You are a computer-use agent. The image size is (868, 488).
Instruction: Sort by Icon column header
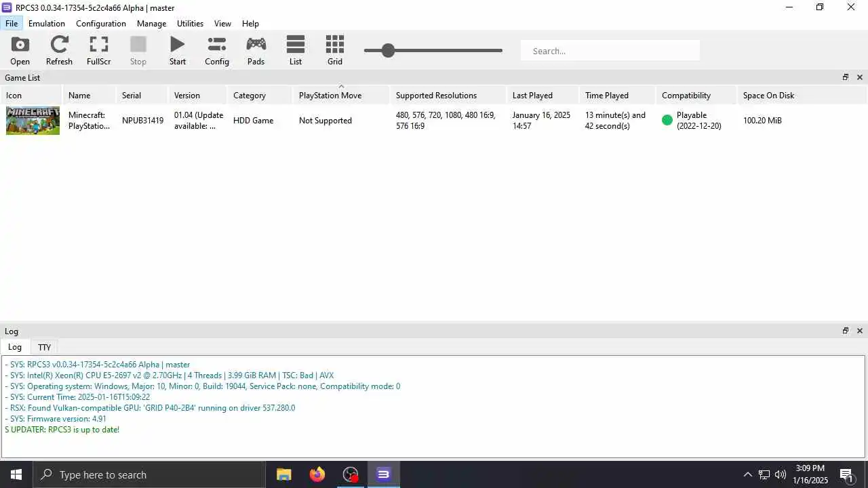pyautogui.click(x=31, y=96)
